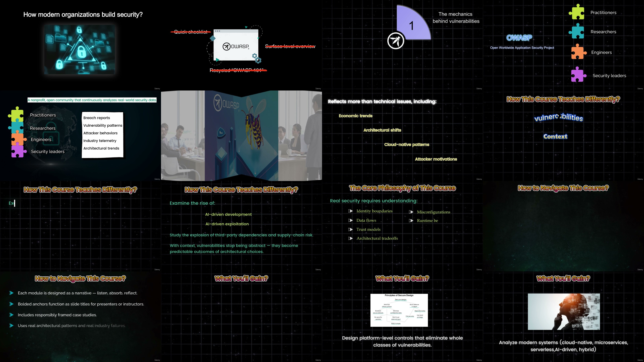Click the glowing padlock security image
The width and height of the screenshot is (644, 362).
click(x=80, y=49)
